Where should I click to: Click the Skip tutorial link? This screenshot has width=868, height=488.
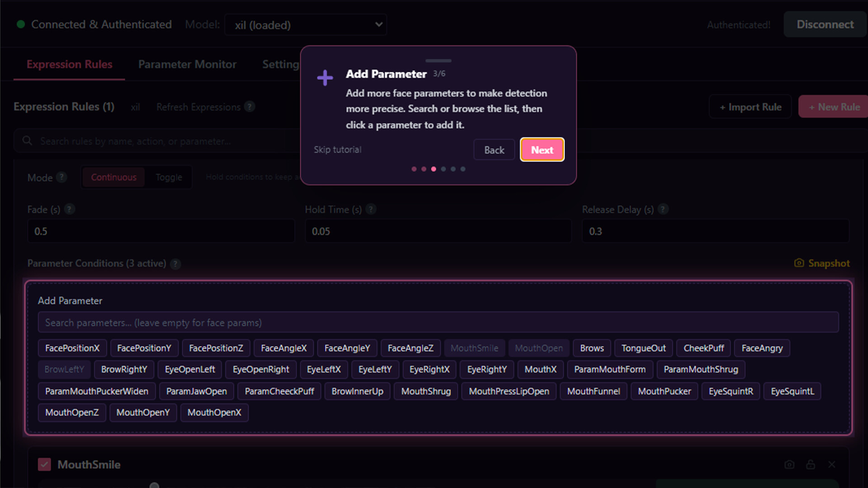pyautogui.click(x=337, y=150)
